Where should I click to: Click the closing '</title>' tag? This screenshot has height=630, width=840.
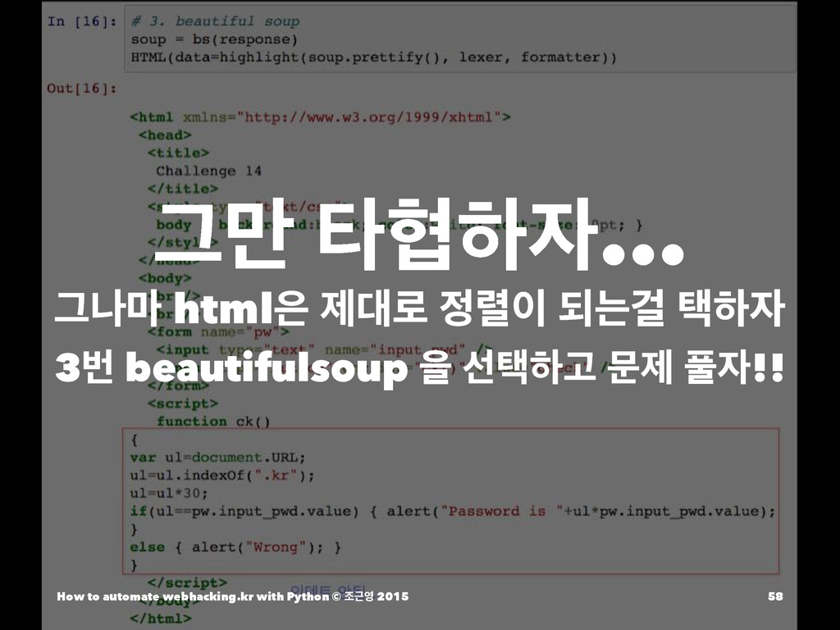(183, 189)
